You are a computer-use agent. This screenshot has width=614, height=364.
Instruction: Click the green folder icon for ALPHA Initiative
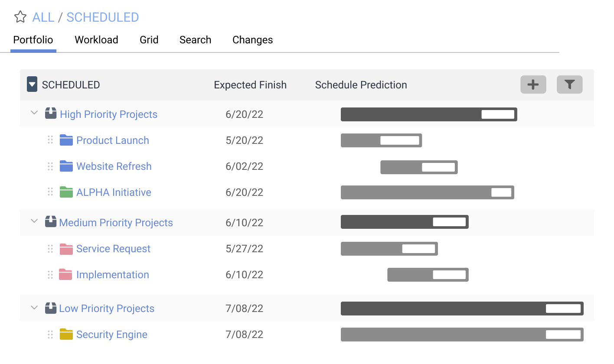click(66, 192)
